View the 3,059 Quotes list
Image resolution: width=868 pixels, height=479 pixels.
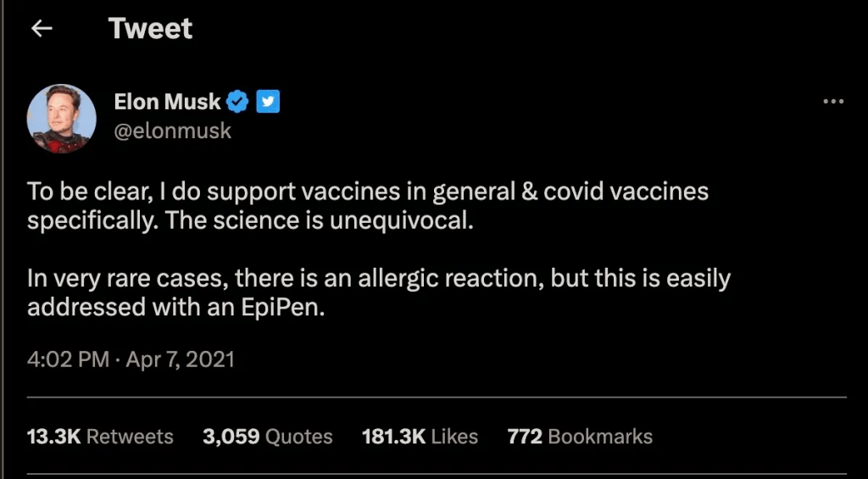(267, 437)
